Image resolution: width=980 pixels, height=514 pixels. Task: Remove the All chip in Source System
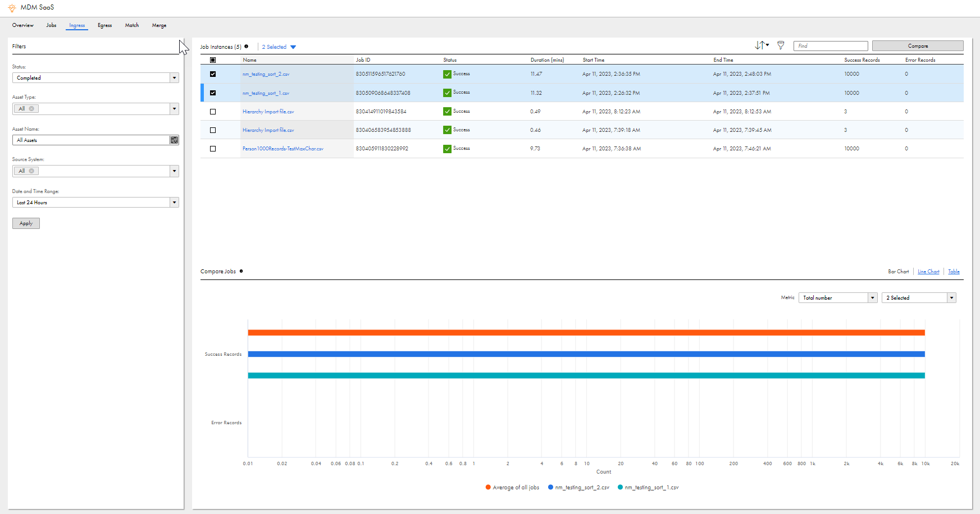pyautogui.click(x=31, y=171)
